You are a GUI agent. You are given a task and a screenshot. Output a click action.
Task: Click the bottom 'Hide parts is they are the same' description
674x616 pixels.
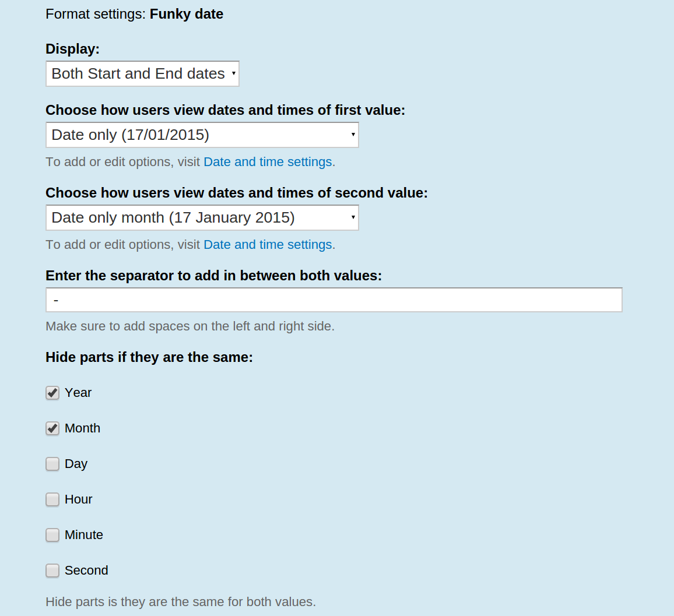click(180, 602)
